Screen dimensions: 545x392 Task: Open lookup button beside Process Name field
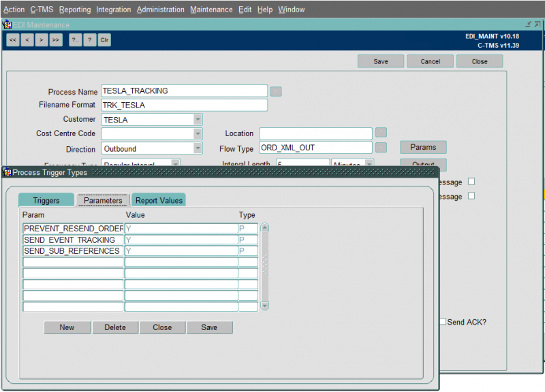tap(276, 92)
